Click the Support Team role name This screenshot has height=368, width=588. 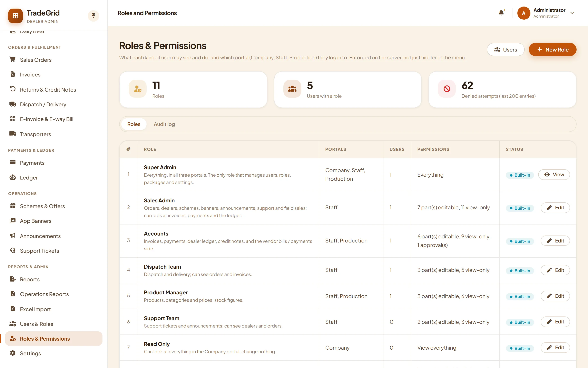tap(161, 318)
